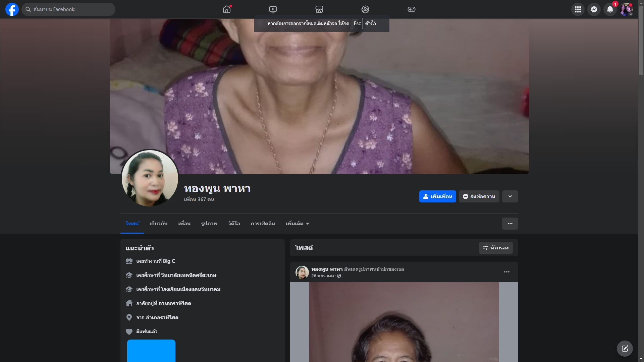This screenshot has width=644, height=362.
Task: Open the Messenger icon in top bar
Action: point(594,9)
